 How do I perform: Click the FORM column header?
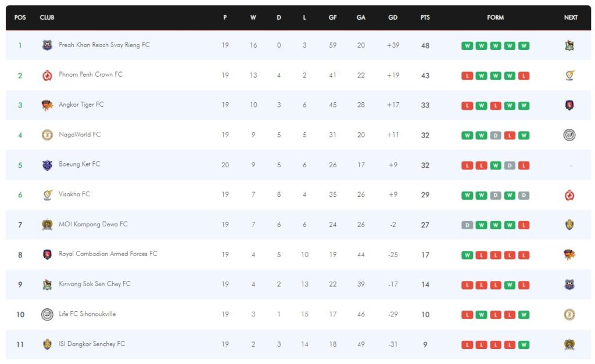pos(495,17)
